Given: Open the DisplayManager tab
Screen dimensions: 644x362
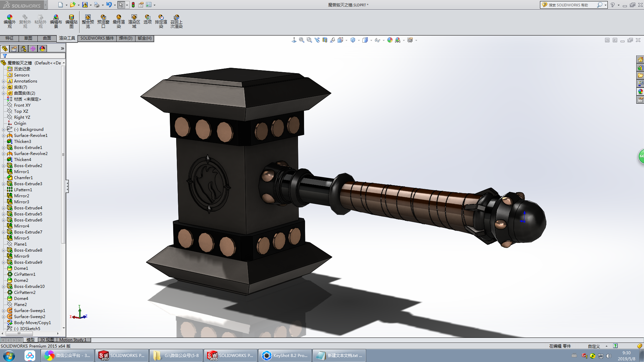Looking at the screenshot, I should (x=42, y=49).
